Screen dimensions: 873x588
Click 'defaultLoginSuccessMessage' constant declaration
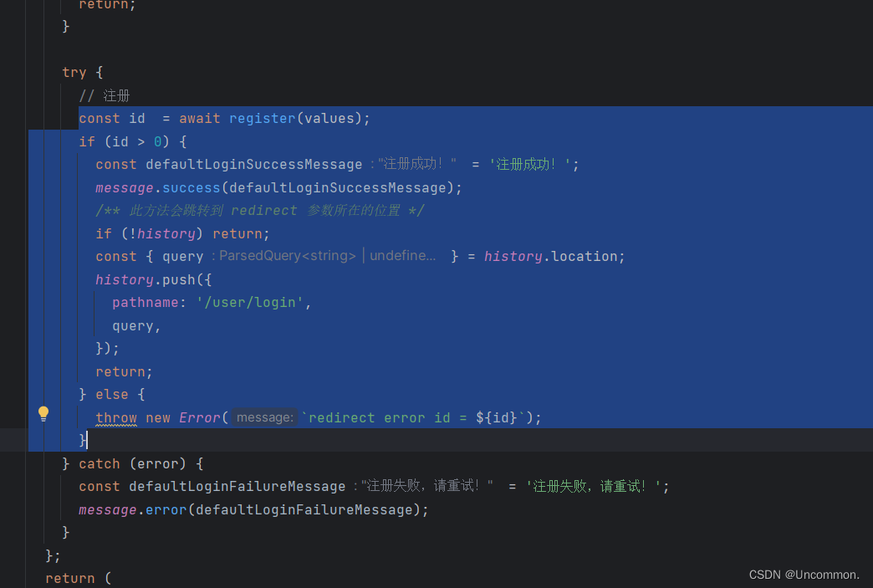(254, 165)
